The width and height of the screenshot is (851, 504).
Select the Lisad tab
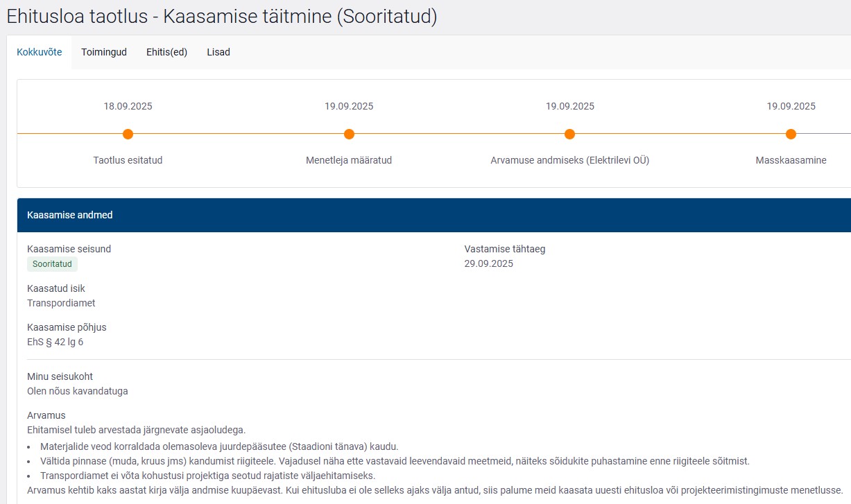[218, 52]
